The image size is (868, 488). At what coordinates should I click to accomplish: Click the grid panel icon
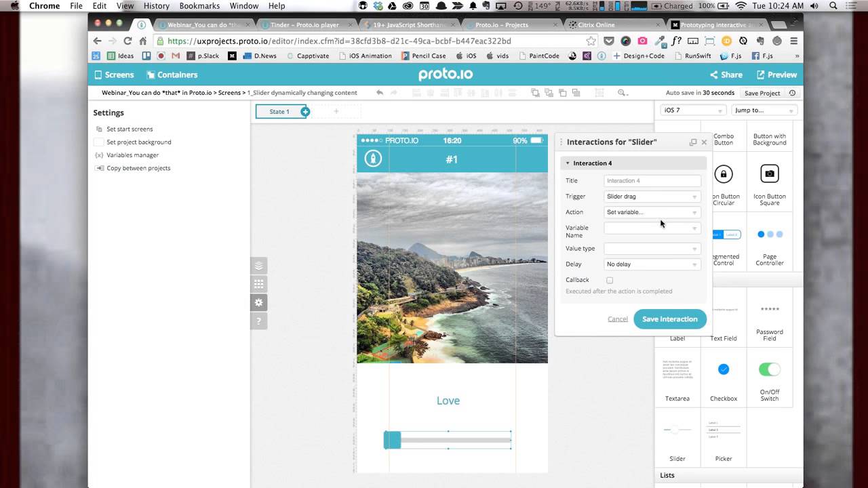pos(258,284)
